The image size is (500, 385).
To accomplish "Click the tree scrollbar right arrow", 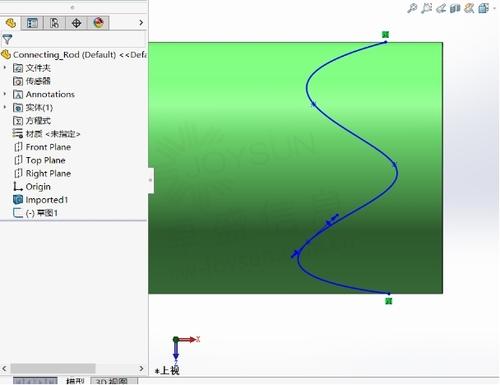I will (141, 369).
